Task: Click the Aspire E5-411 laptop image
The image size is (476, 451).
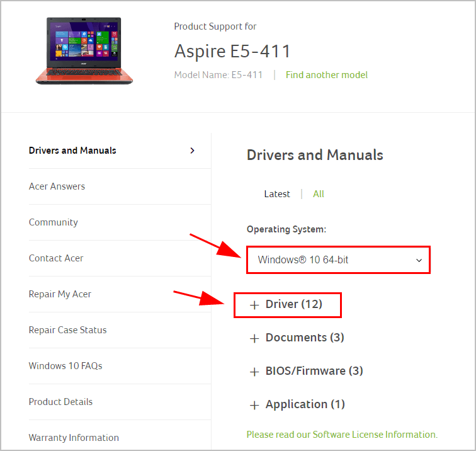Action: coord(84,51)
